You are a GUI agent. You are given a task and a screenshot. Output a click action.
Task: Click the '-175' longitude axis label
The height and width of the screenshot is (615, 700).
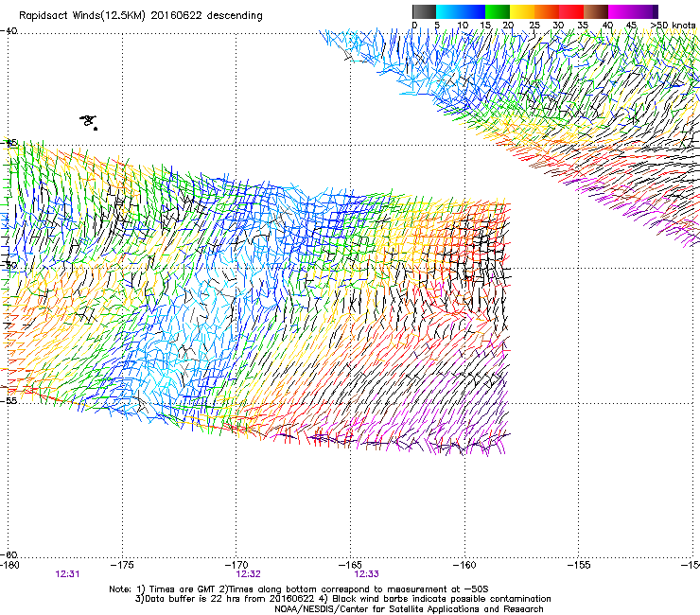click(x=122, y=565)
